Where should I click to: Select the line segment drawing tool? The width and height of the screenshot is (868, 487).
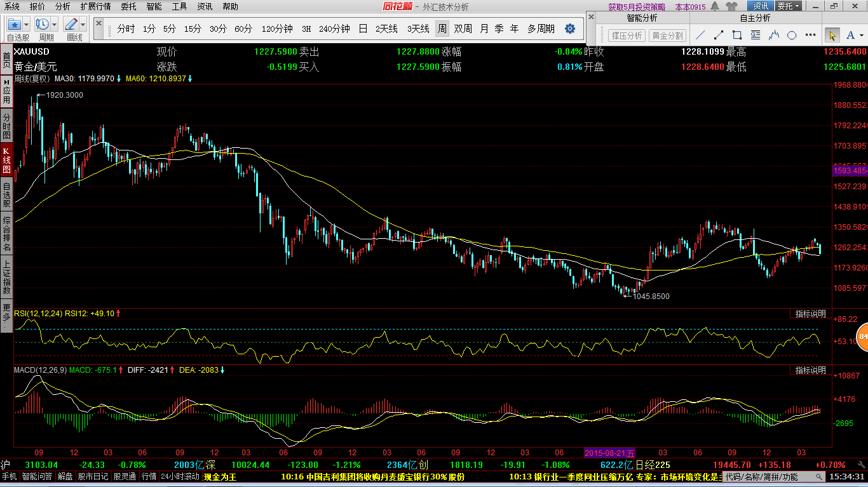(719, 36)
